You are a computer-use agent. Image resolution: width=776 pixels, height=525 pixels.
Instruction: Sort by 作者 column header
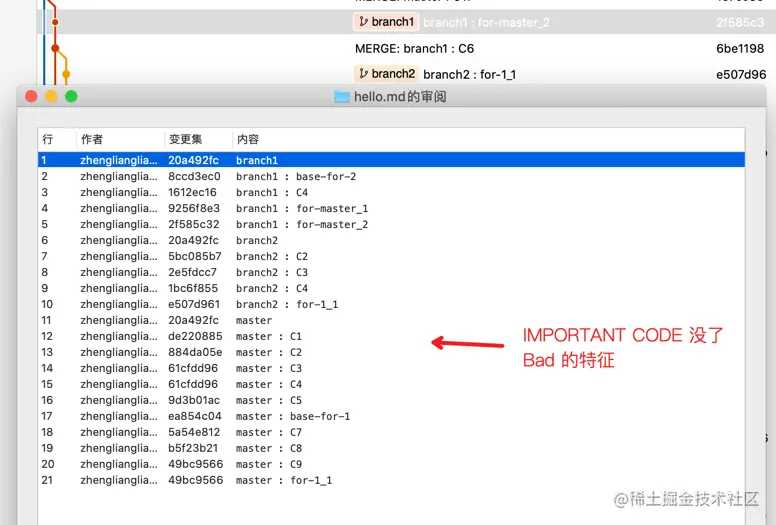click(x=120, y=139)
